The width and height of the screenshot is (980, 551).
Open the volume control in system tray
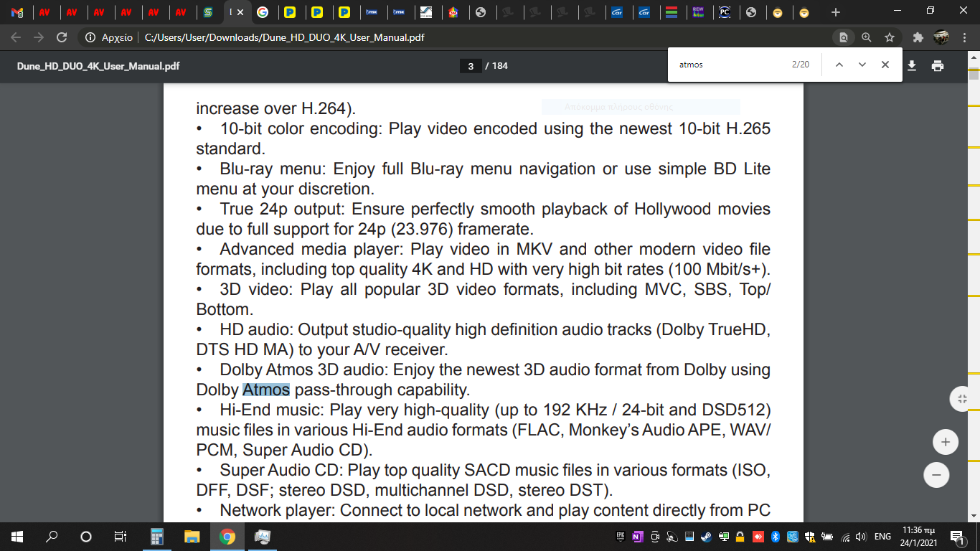(x=861, y=536)
